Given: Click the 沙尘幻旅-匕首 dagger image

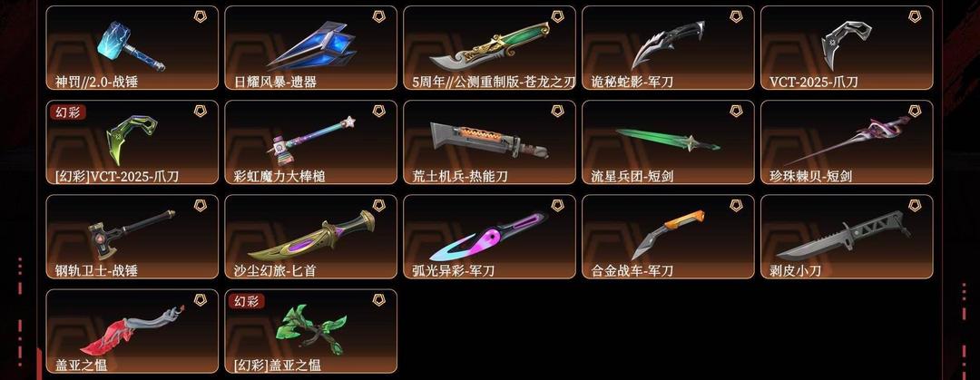Looking at the screenshot, I should pos(311,235).
